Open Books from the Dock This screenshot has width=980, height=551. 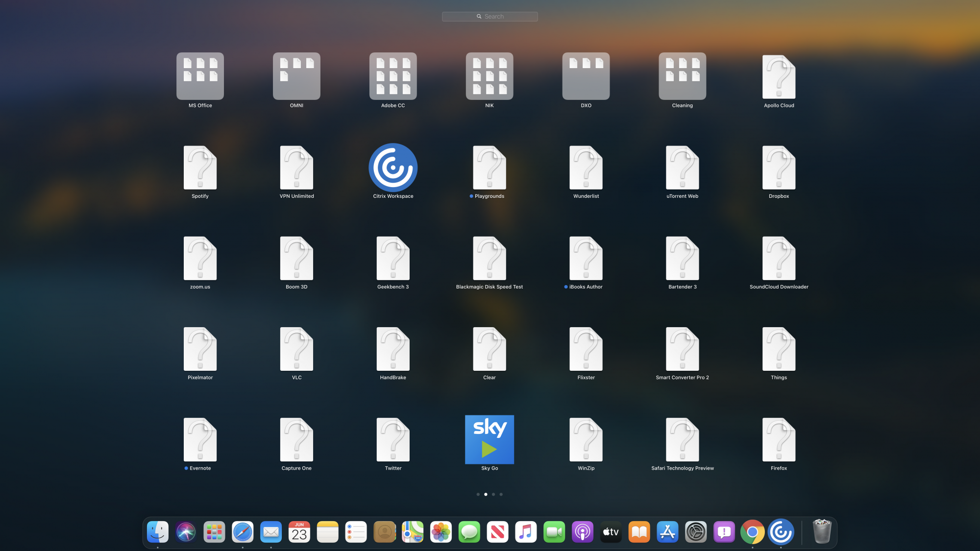click(639, 532)
